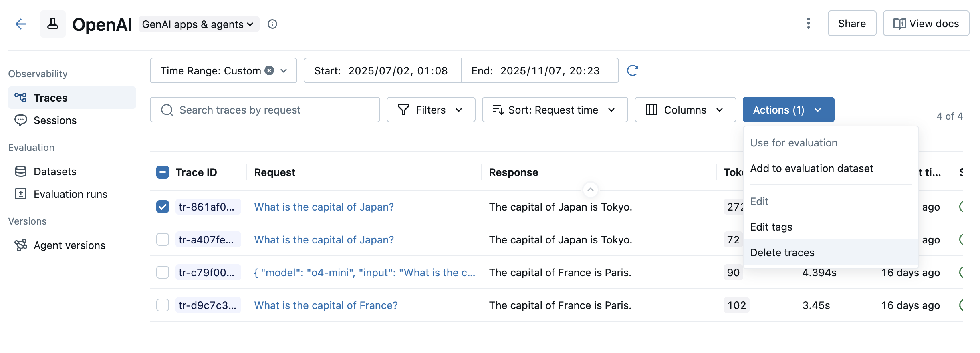Image resolution: width=980 pixels, height=353 pixels.
Task: Click the Request column header
Action: pyautogui.click(x=275, y=172)
